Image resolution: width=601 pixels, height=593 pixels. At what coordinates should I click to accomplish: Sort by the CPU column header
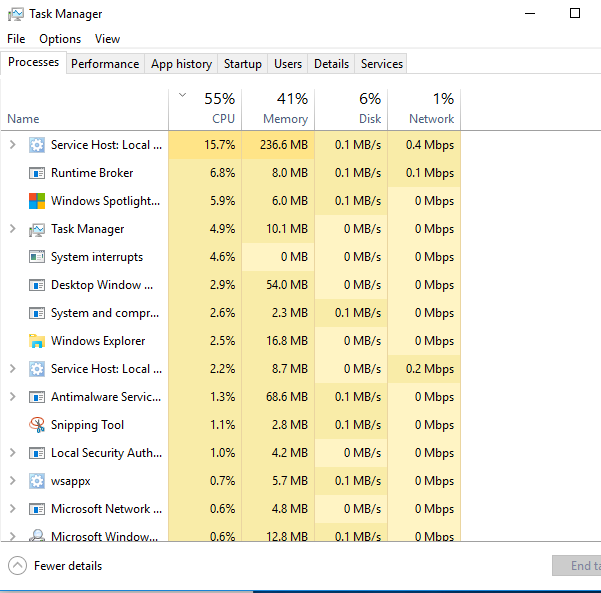pos(205,110)
